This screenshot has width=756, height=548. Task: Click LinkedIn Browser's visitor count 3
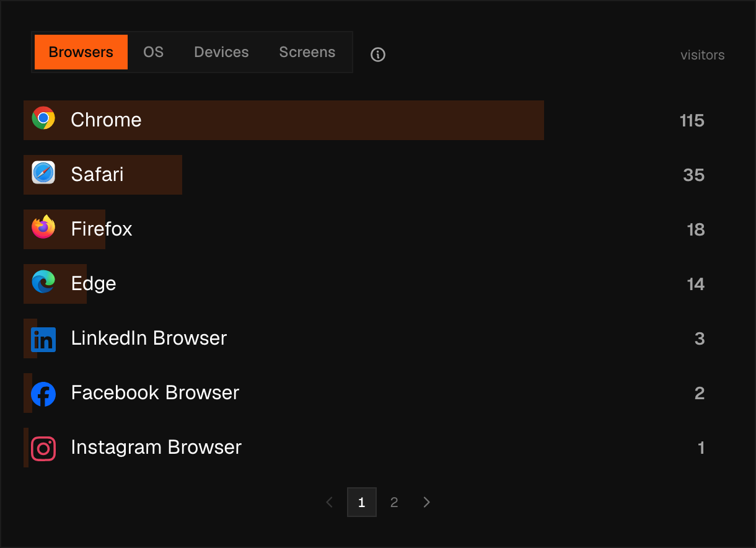tap(700, 338)
